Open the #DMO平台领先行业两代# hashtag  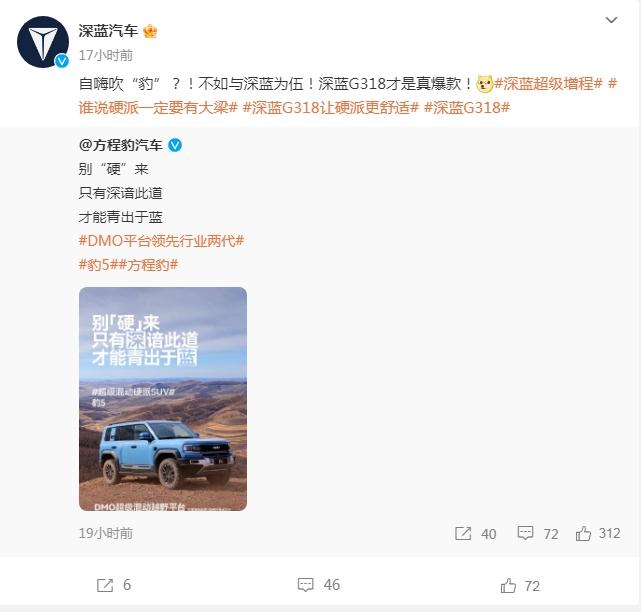point(161,241)
